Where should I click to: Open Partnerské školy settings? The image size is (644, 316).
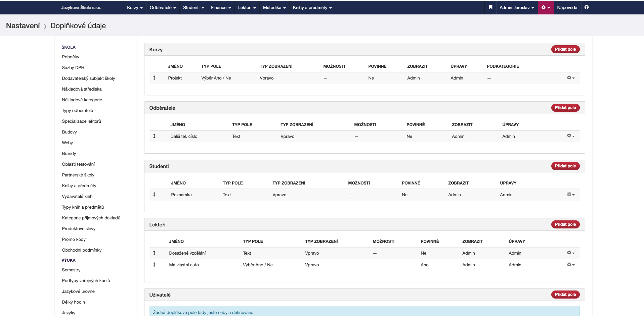(78, 175)
